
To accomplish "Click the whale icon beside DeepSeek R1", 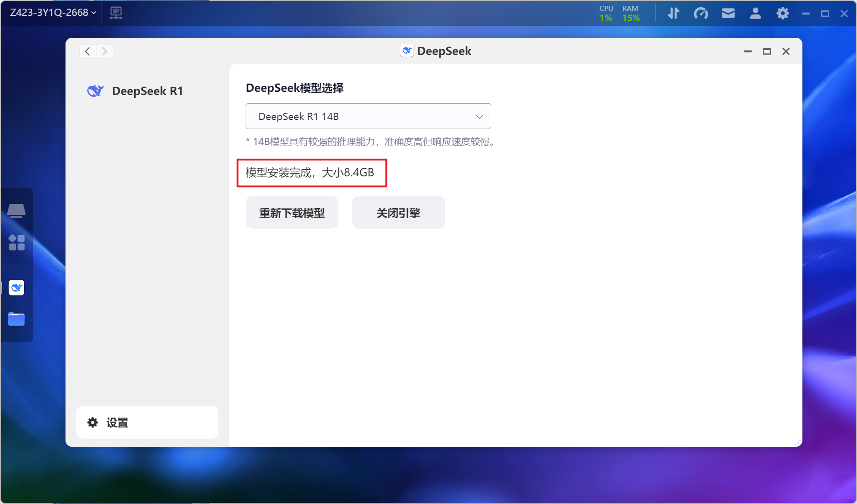I will [96, 90].
